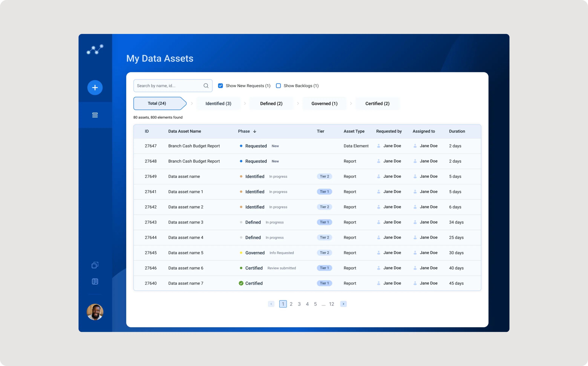Go to page 12
588x366 pixels.
point(331,304)
